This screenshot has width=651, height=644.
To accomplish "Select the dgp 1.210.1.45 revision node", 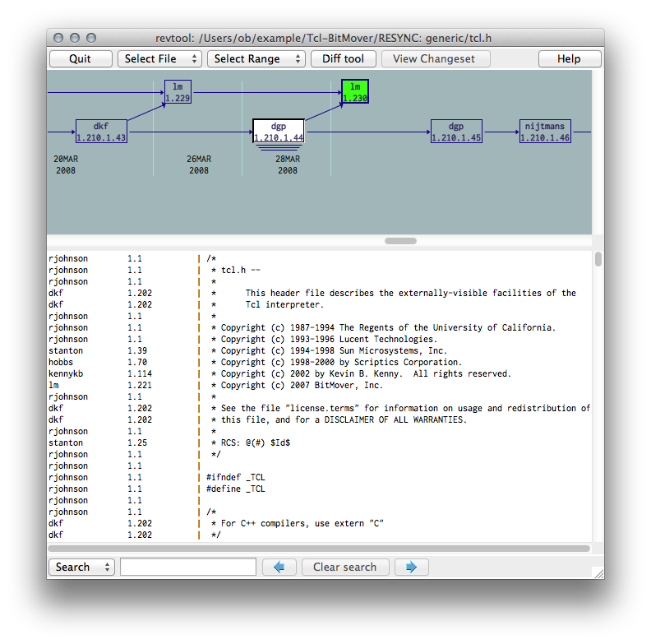I will (456, 132).
